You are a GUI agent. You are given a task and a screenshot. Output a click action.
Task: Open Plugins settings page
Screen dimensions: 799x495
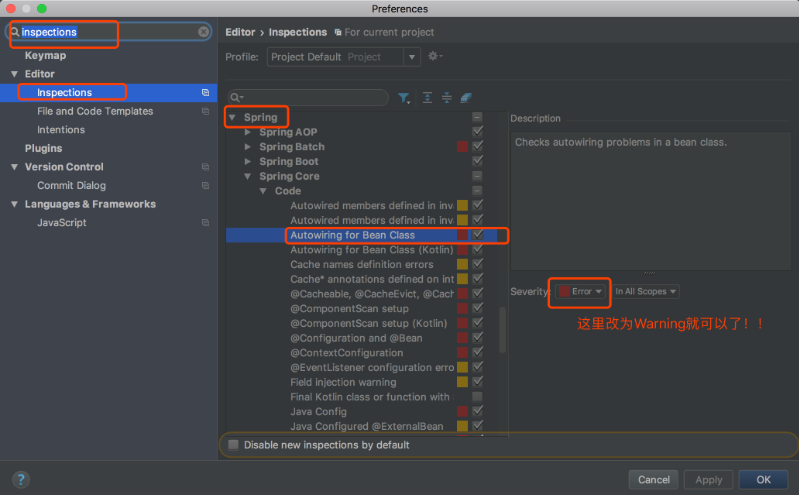pos(43,148)
